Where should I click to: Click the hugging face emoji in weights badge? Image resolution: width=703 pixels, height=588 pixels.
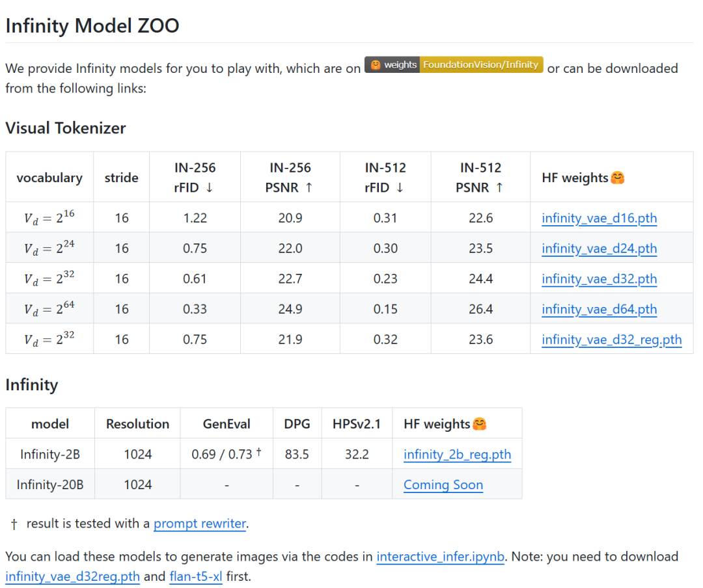click(x=376, y=65)
